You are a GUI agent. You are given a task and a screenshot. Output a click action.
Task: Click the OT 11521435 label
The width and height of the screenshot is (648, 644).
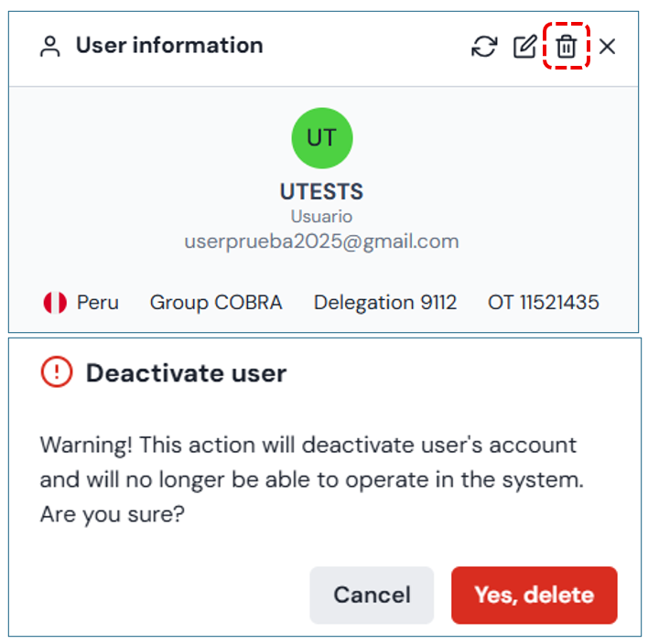coord(544,303)
